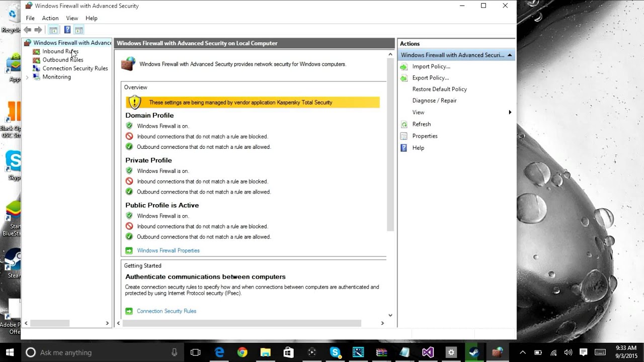Open Help via the blue question-mark toolbar icon

(x=67, y=30)
